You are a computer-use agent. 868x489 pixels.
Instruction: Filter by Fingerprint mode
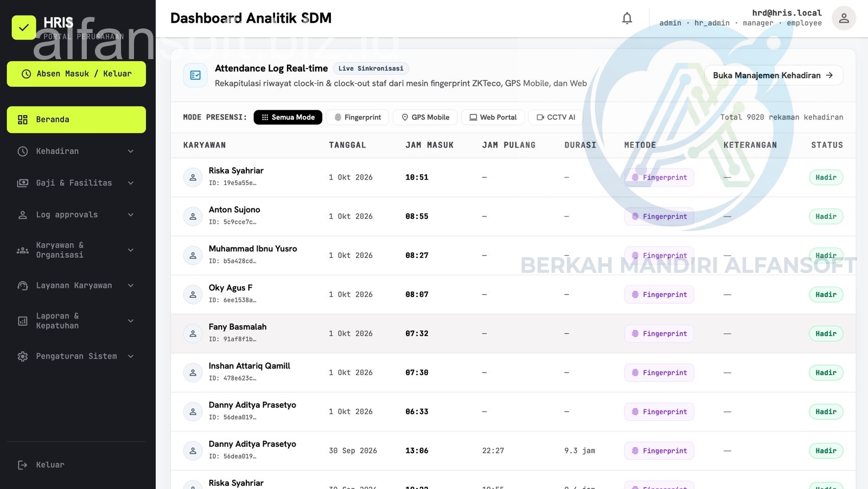(358, 117)
